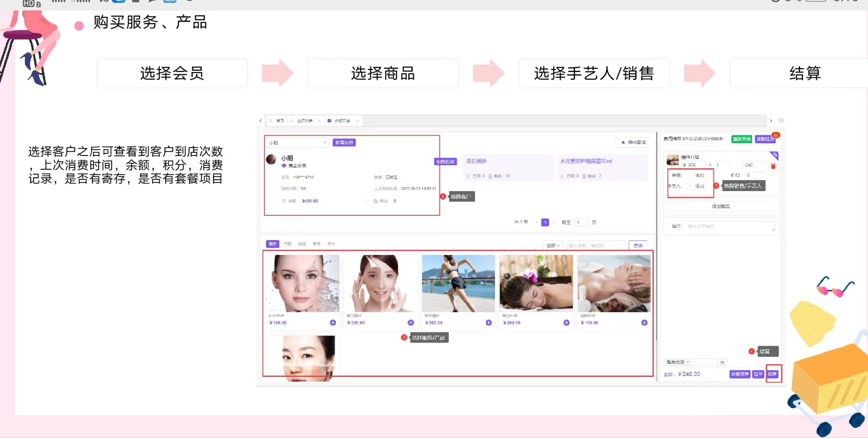Viewport: 868px width, 438px height.
Task: Close the 会员列表 tab
Action: pos(320,121)
